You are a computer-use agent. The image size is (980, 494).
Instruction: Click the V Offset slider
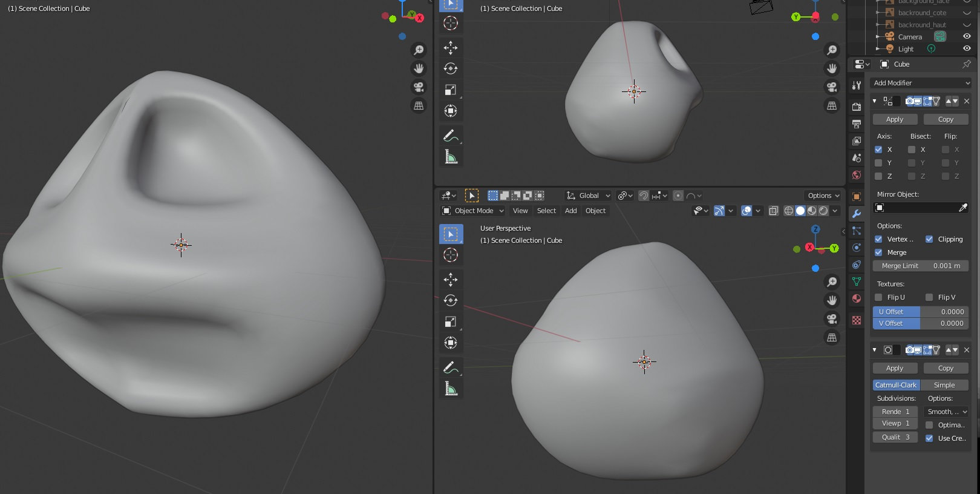point(921,323)
